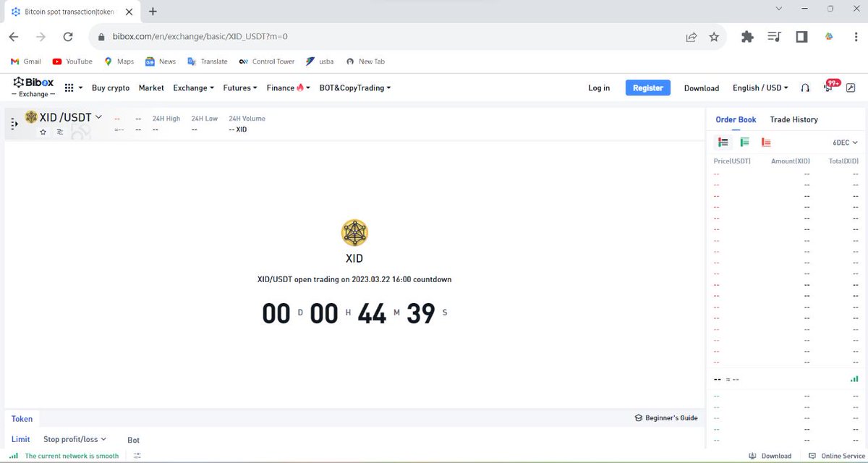Open the YouTube bookmark
Screen dimensions: 868x463
72,61
